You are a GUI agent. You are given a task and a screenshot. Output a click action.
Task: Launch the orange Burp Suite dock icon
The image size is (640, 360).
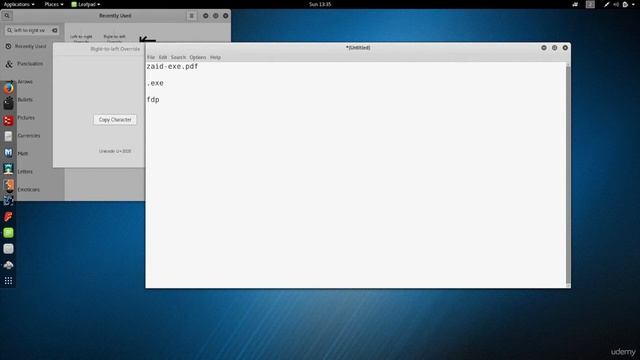8,185
